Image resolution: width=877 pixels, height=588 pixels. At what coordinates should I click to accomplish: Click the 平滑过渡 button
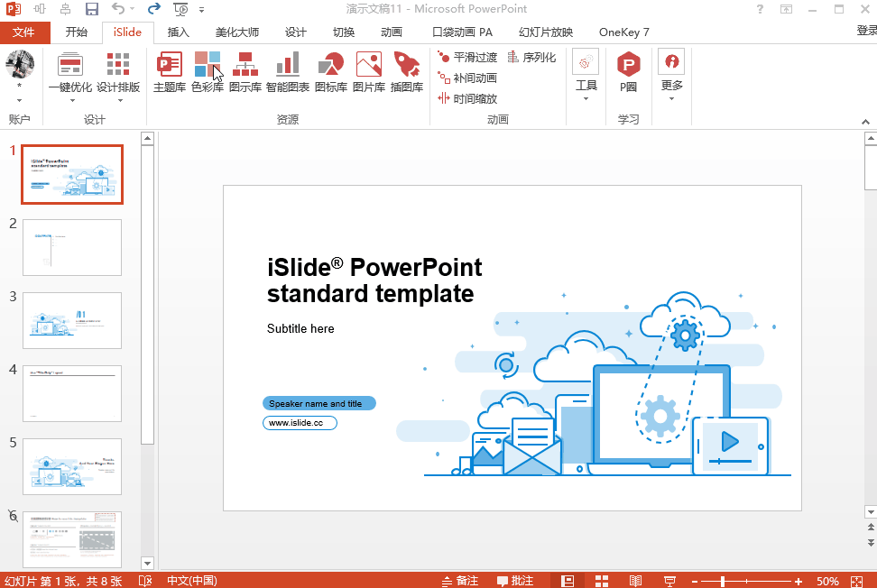coord(467,57)
